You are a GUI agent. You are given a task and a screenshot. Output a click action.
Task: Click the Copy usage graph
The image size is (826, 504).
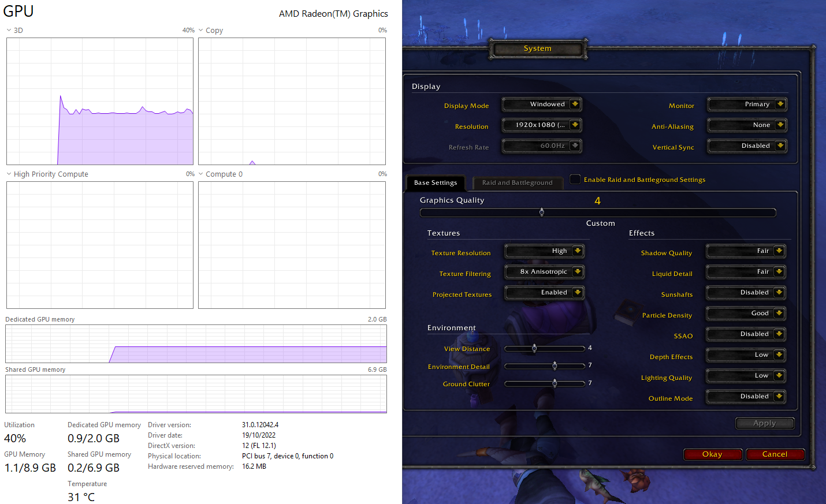tap(292, 102)
